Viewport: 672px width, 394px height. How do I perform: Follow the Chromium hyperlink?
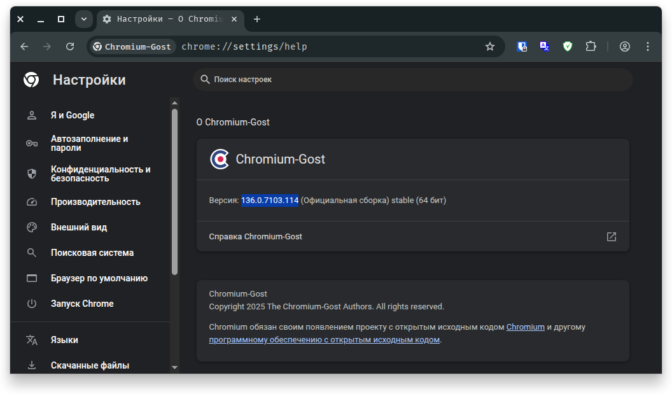tap(525, 327)
